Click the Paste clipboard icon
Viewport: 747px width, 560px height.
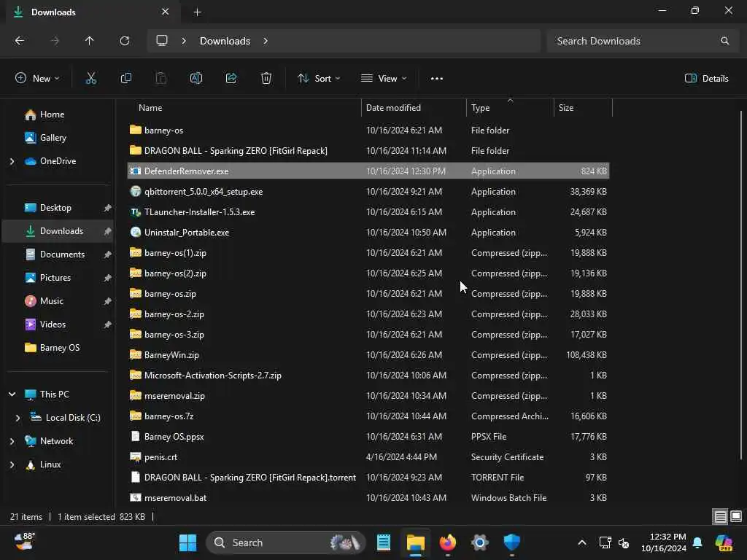point(161,79)
